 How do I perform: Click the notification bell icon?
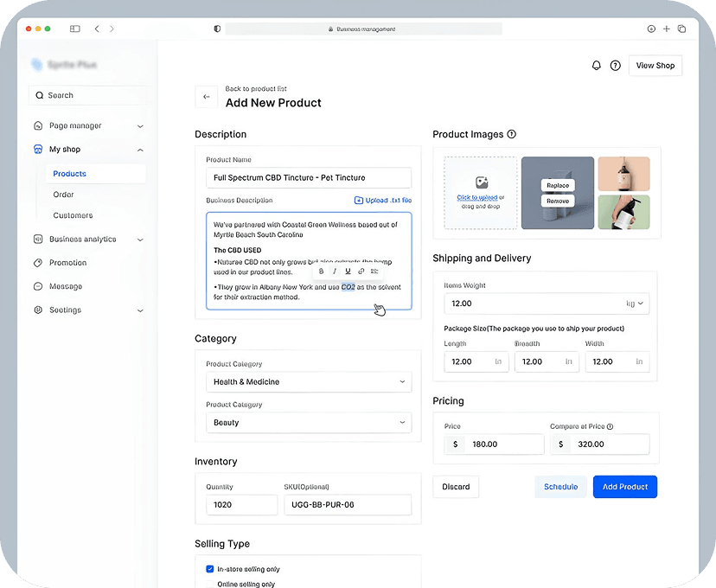click(596, 65)
